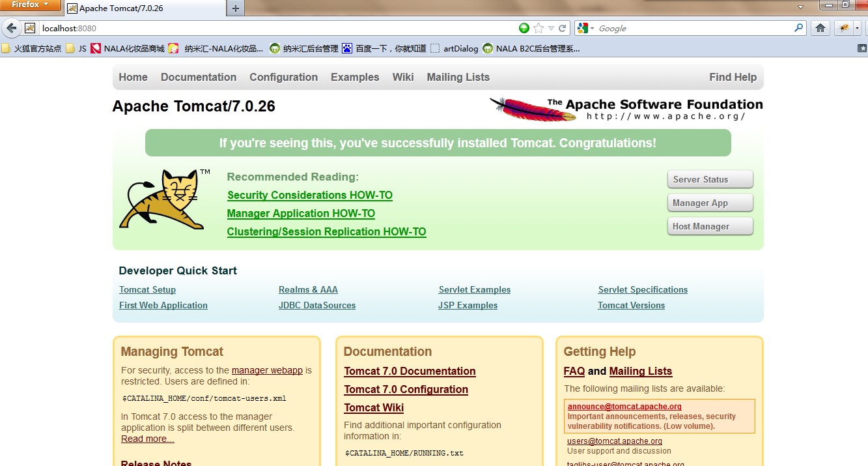The image size is (868, 466).
Task: Open the Servlet Examples link
Action: (x=475, y=290)
